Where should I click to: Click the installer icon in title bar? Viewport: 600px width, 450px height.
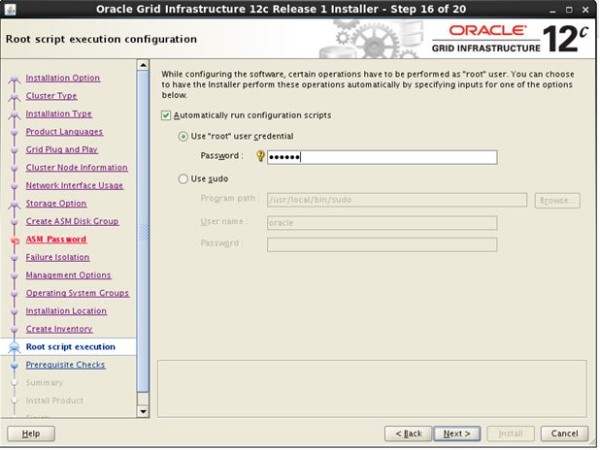(x=10, y=9)
